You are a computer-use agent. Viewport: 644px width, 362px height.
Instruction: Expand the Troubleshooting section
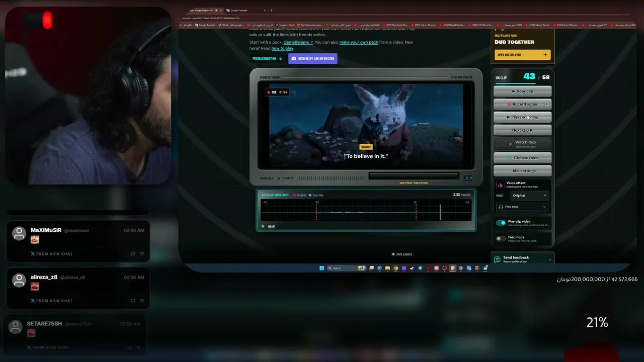click(x=267, y=59)
